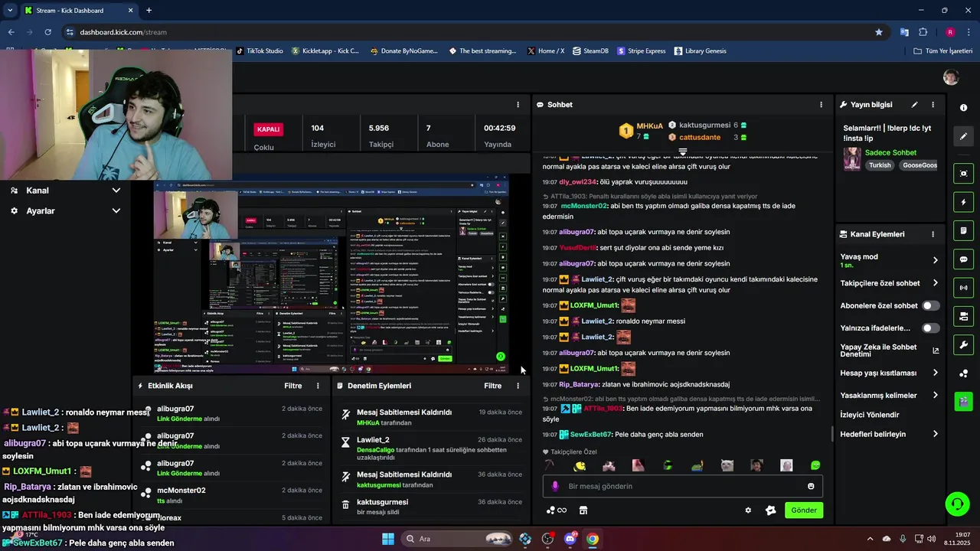Image resolution: width=980 pixels, height=551 pixels.
Task: Focus the Bir mesaj gönderin field
Action: pos(683,486)
